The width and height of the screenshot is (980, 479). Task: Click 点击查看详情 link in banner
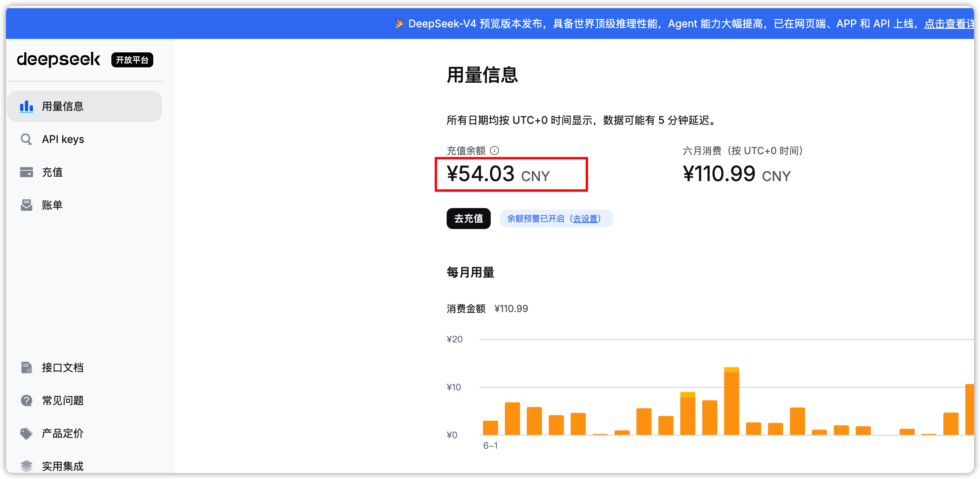pos(949,24)
